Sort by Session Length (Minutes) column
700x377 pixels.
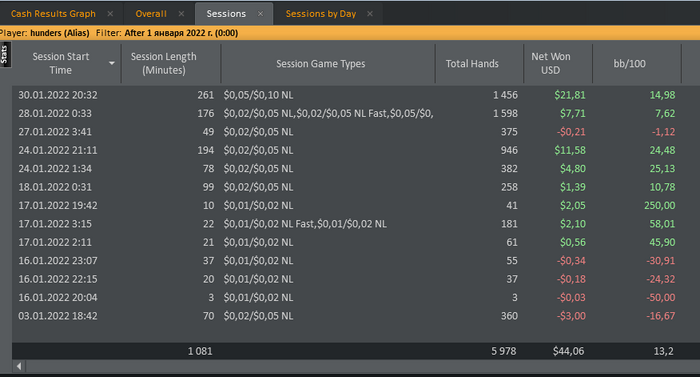click(163, 63)
